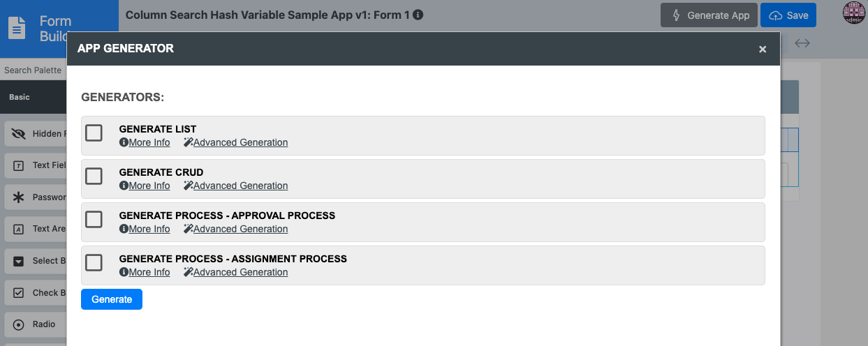Click the Generate App button
The height and width of the screenshot is (346, 868).
tap(709, 15)
